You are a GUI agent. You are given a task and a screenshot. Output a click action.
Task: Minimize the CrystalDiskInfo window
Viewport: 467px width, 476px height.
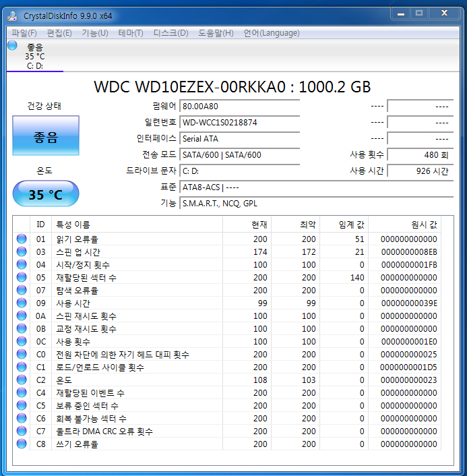point(401,13)
